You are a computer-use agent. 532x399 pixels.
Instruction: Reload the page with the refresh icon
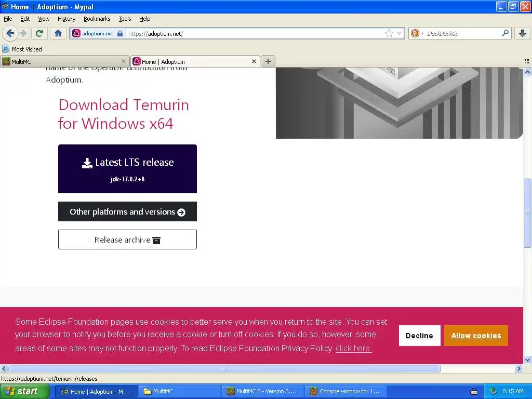[39, 33]
